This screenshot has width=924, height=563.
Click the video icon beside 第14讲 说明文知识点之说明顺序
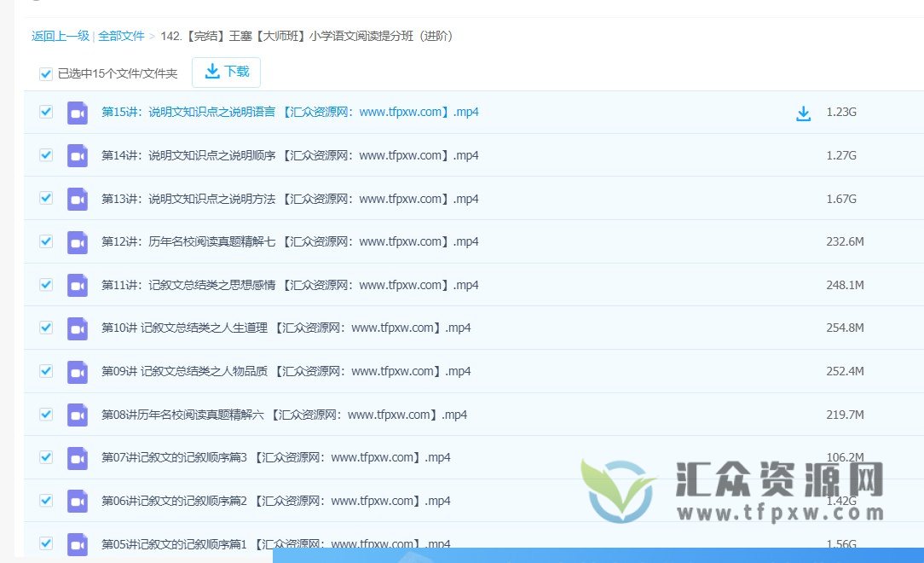(x=77, y=155)
